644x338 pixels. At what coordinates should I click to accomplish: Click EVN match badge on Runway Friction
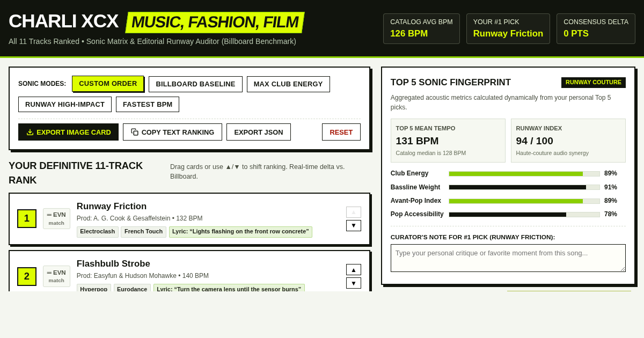[56, 218]
